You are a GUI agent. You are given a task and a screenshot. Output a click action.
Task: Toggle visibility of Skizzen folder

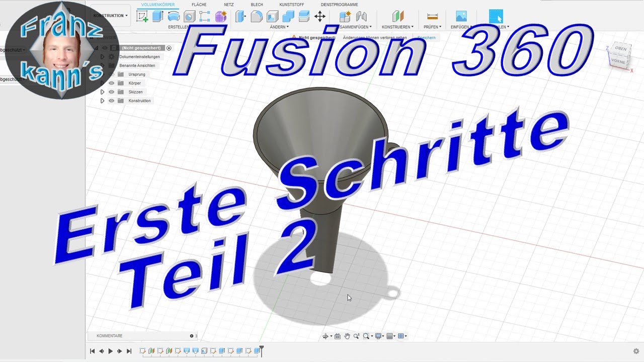(112, 92)
